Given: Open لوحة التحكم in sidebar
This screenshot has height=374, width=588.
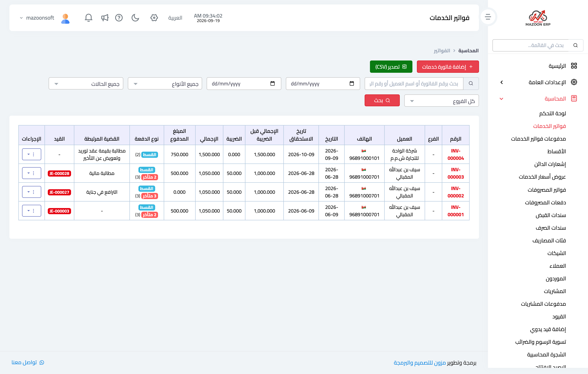Looking at the screenshot, I should tap(553, 113).
